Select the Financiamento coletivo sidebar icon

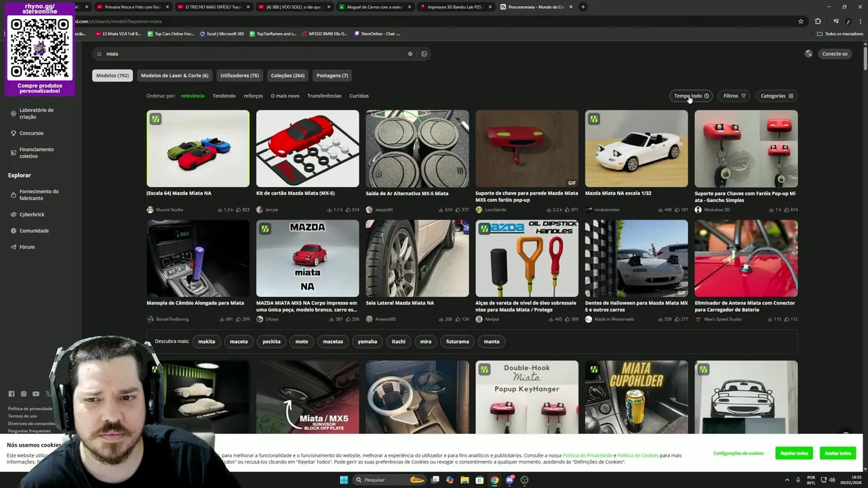(x=14, y=152)
